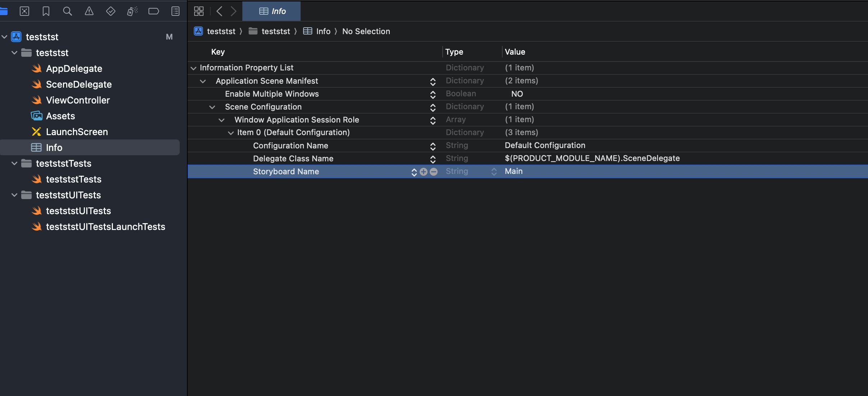Select the testststTests folder

[64, 164]
